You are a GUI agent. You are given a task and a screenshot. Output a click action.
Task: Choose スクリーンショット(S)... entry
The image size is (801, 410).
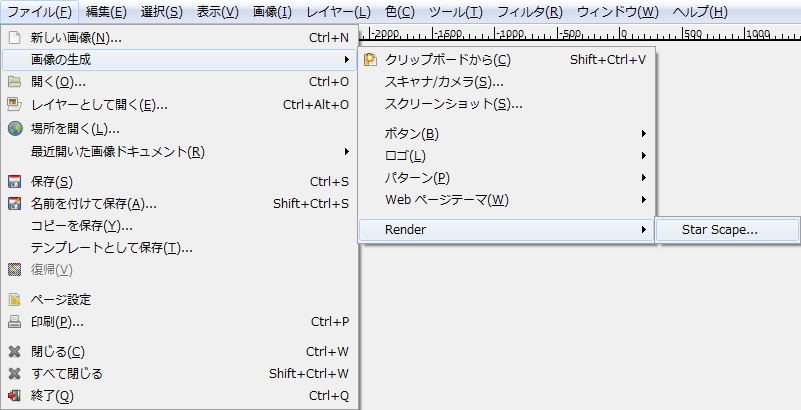(x=506, y=104)
